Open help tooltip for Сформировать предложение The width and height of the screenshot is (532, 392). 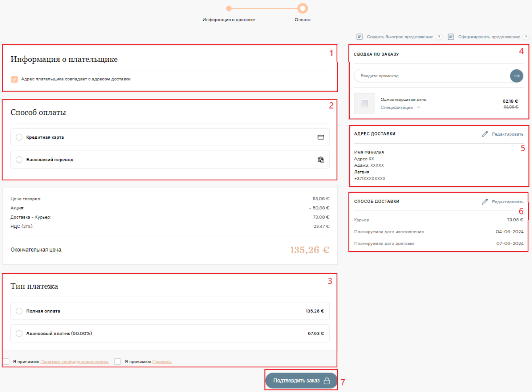pos(526,37)
